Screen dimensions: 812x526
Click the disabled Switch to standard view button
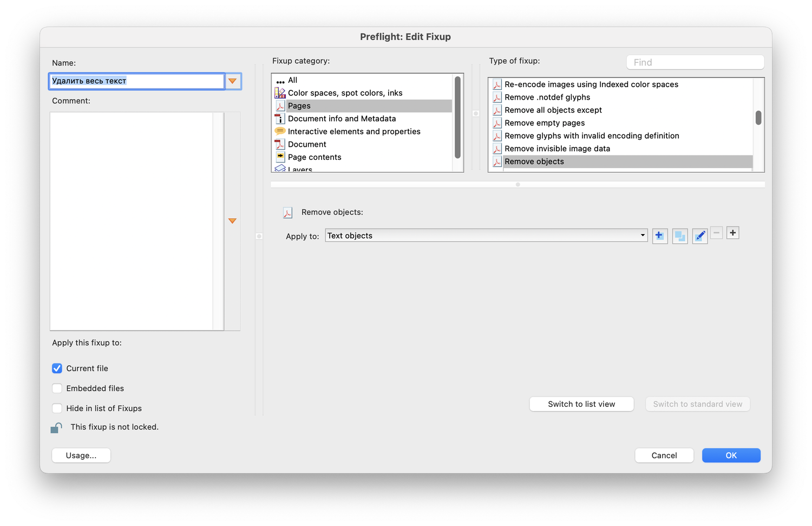[x=698, y=404]
